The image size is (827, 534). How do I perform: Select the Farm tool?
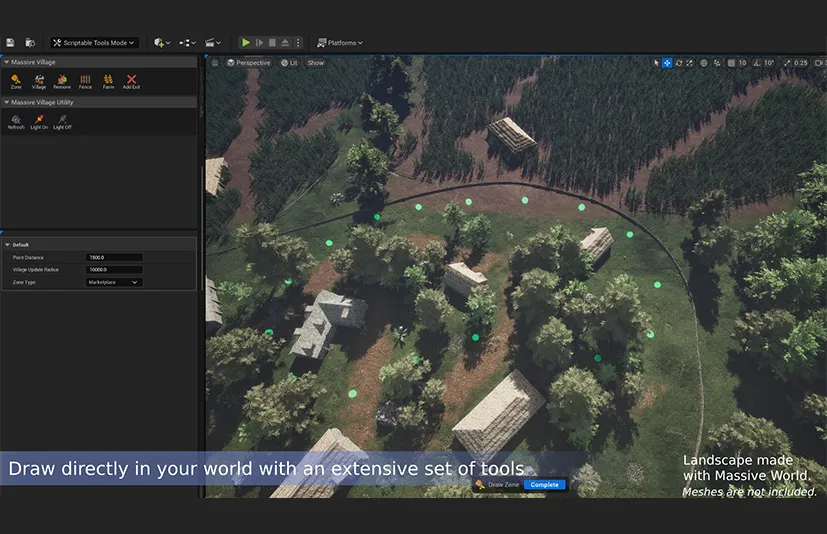(108, 81)
